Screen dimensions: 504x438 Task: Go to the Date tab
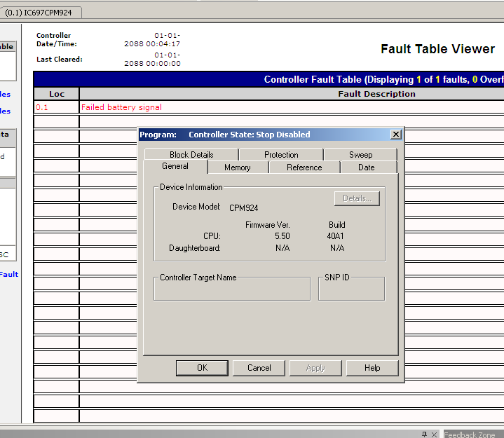(367, 167)
